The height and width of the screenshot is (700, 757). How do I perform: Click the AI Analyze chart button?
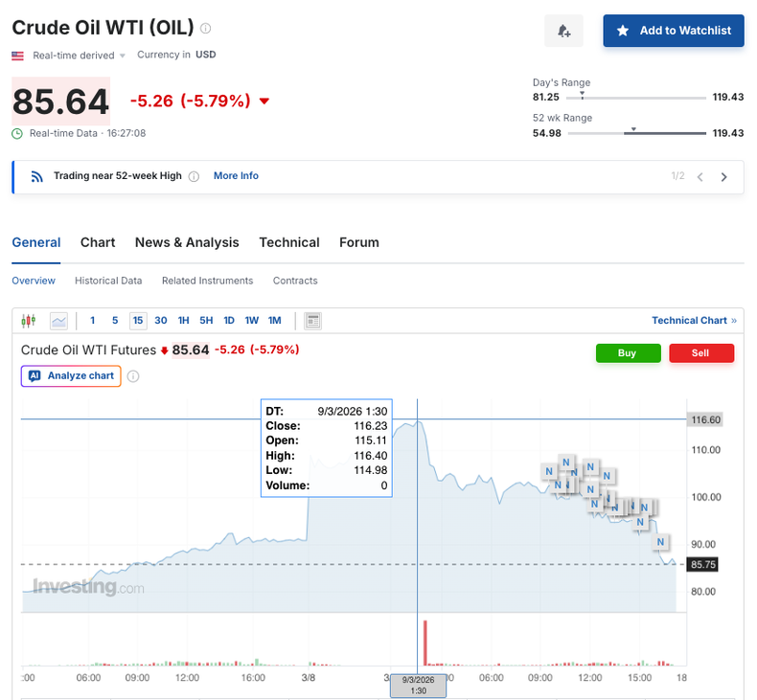(71, 375)
